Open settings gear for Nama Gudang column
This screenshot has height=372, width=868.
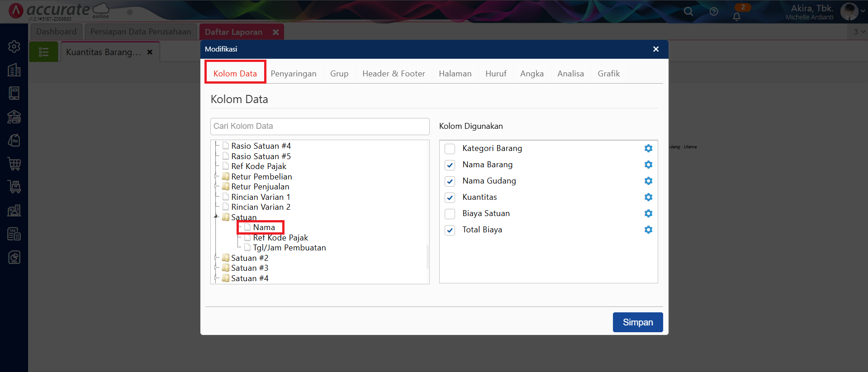click(648, 181)
